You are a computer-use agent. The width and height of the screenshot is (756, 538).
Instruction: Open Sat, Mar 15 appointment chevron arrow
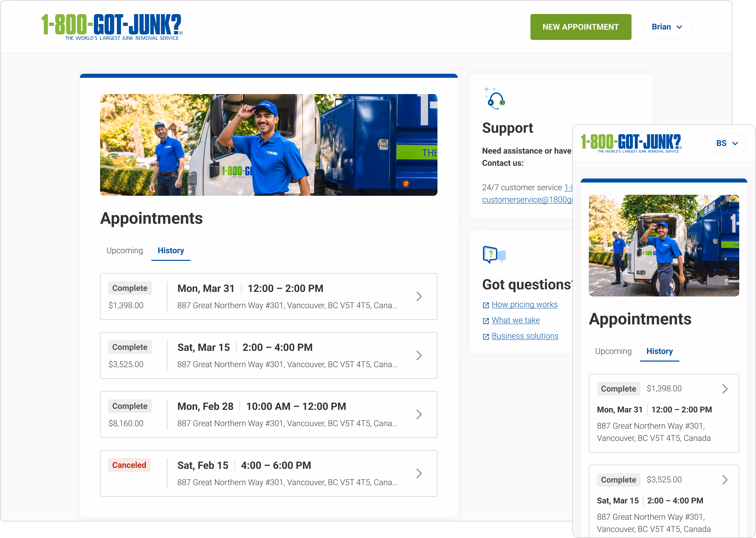point(419,355)
